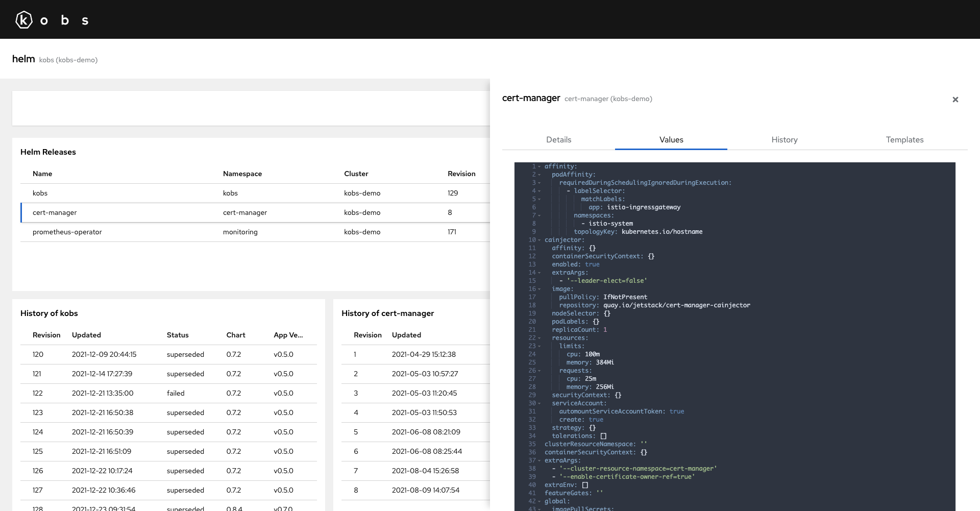The height and width of the screenshot is (511, 980).
Task: Select the kobs release row
Action: tap(255, 193)
